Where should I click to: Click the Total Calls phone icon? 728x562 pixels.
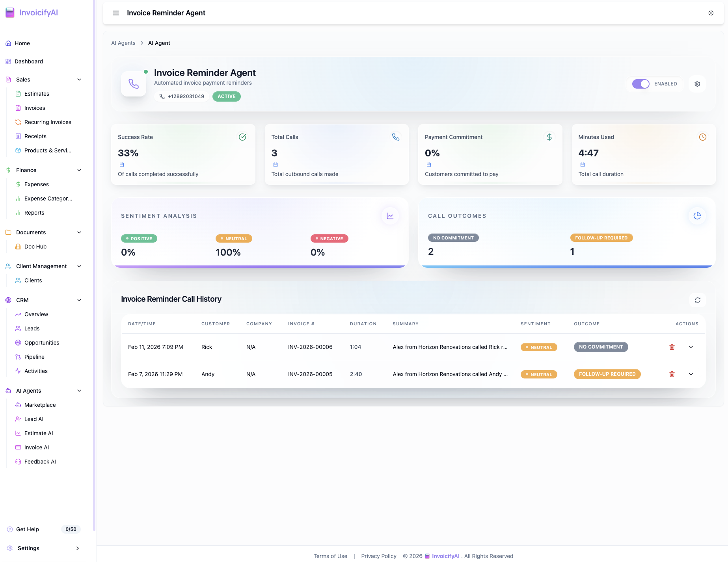(x=396, y=137)
